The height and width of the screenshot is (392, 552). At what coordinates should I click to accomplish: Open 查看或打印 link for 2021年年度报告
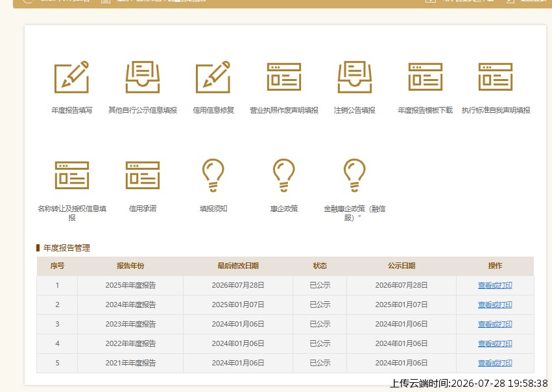[x=495, y=363]
